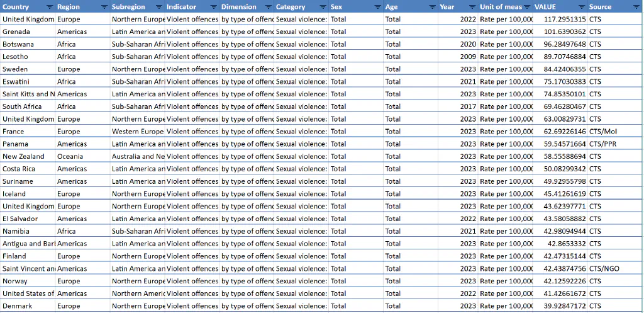The height and width of the screenshot is (313, 644).
Task: Open the Category column filter icon
Action: pos(323,7)
